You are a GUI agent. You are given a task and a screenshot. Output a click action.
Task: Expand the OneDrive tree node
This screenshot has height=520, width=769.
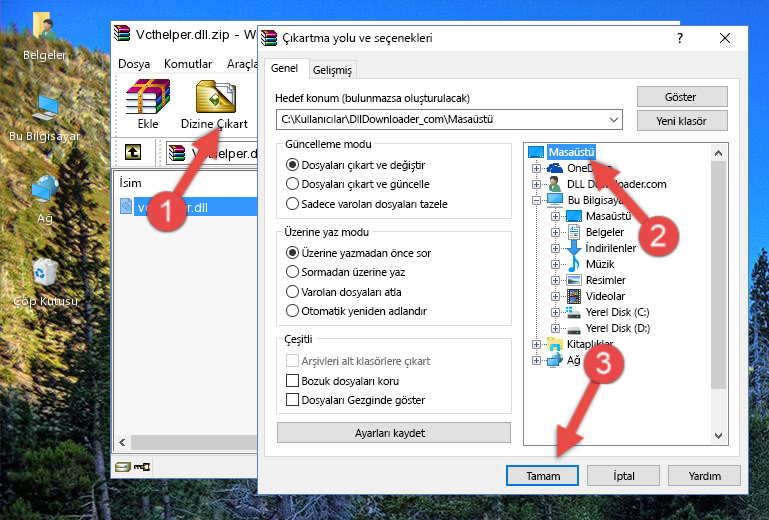(536, 168)
